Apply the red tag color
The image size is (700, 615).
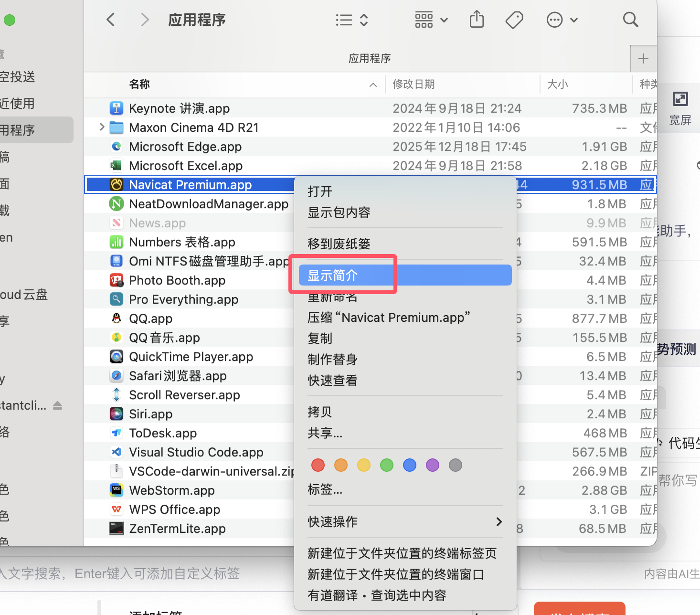click(318, 465)
